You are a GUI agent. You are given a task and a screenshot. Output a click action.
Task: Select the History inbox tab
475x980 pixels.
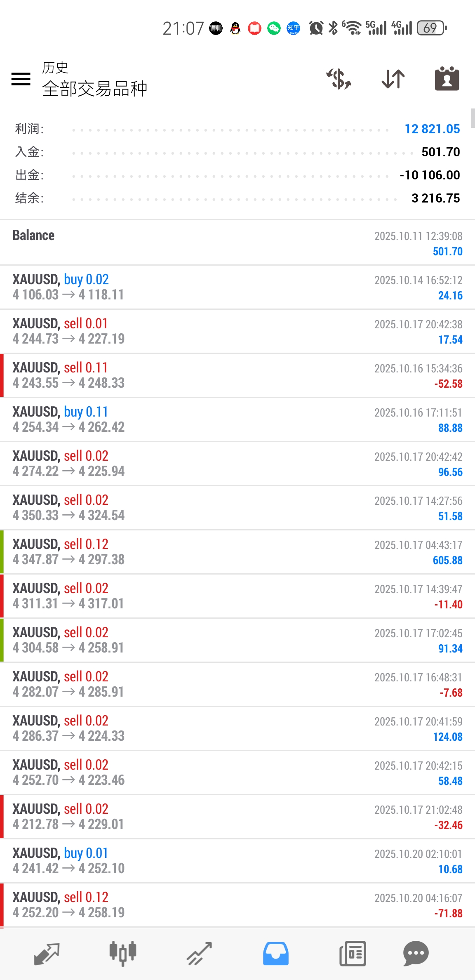(x=276, y=954)
